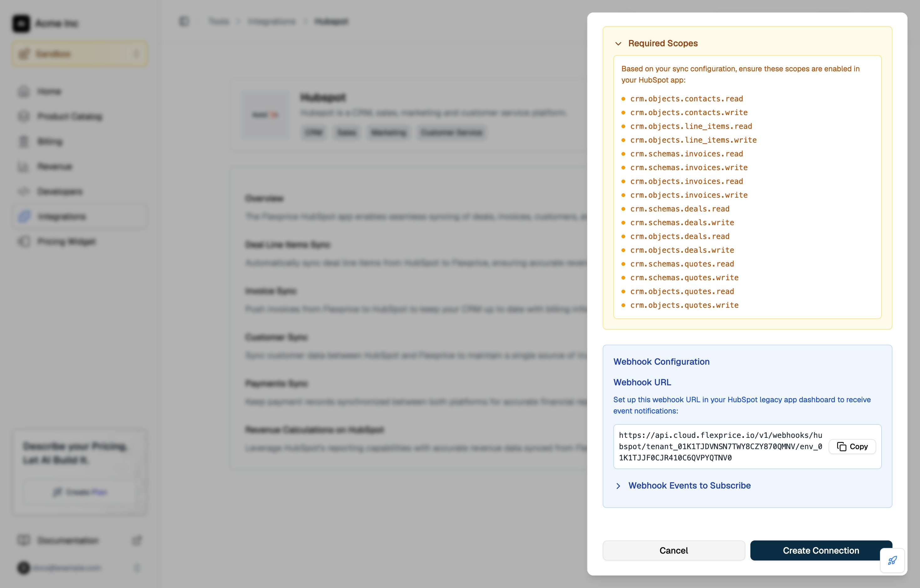Click the Webhook Configuration heading
The width and height of the screenshot is (920, 588).
click(661, 362)
